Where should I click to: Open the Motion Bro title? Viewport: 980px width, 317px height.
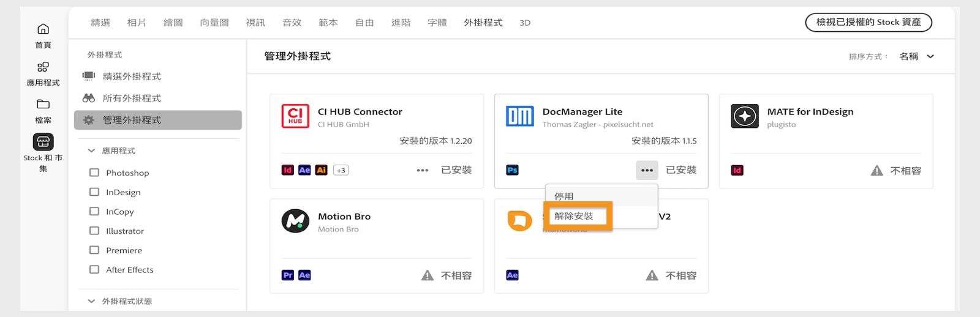[344, 217]
